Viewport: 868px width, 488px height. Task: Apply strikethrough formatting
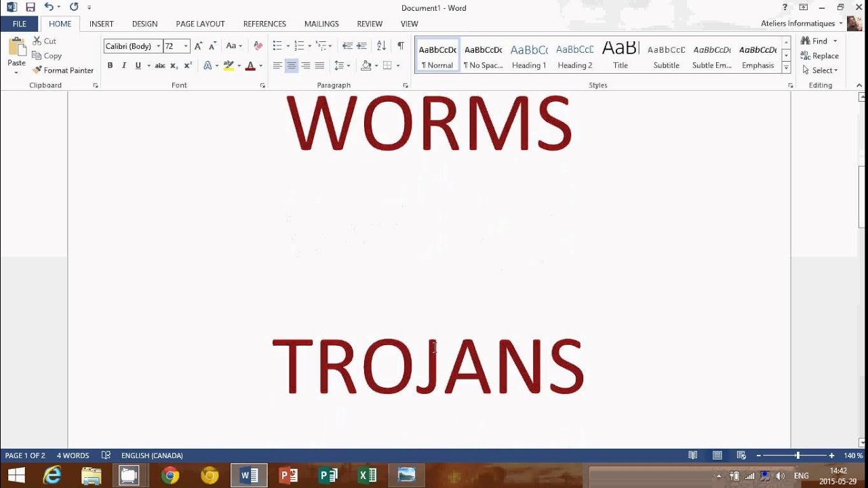point(160,66)
